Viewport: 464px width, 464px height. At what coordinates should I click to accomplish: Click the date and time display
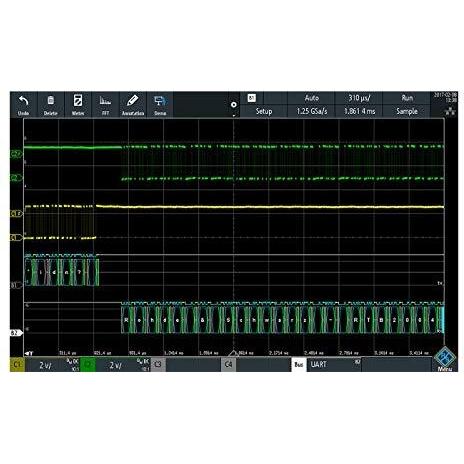(445, 97)
